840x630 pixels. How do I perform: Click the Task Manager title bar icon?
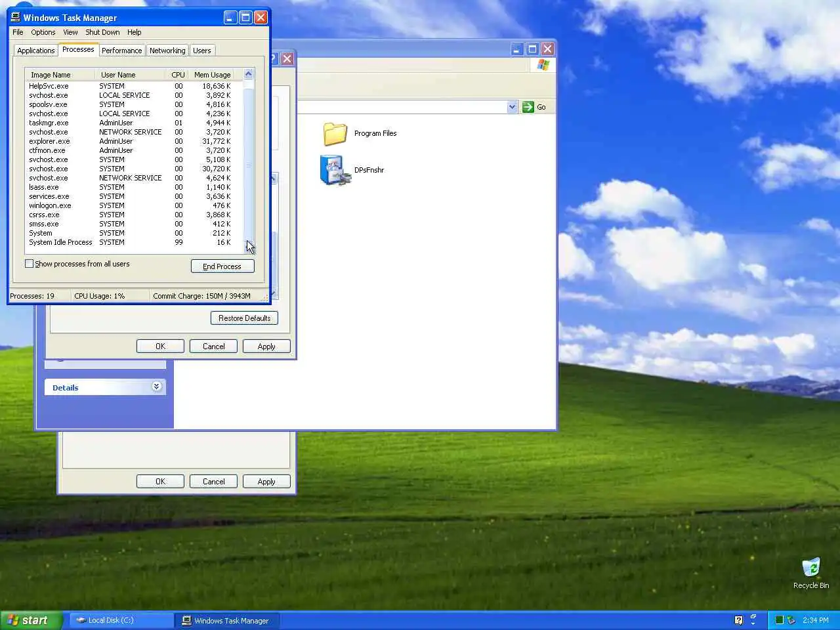pyautogui.click(x=16, y=17)
